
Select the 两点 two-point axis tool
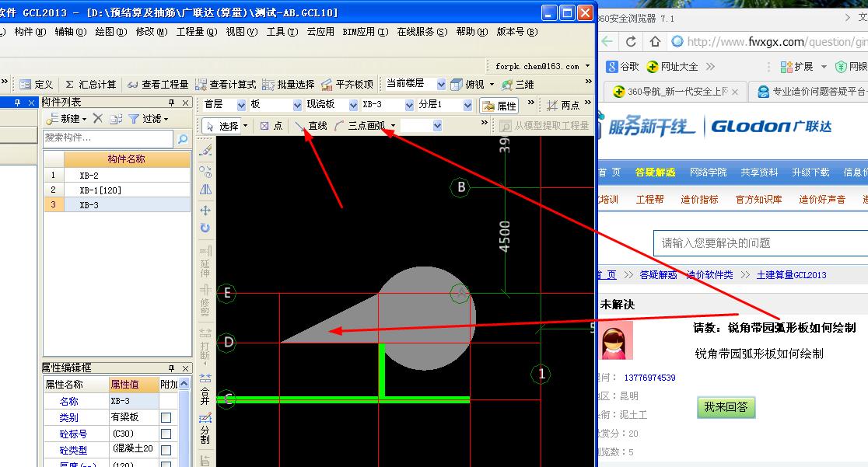pyautogui.click(x=563, y=105)
